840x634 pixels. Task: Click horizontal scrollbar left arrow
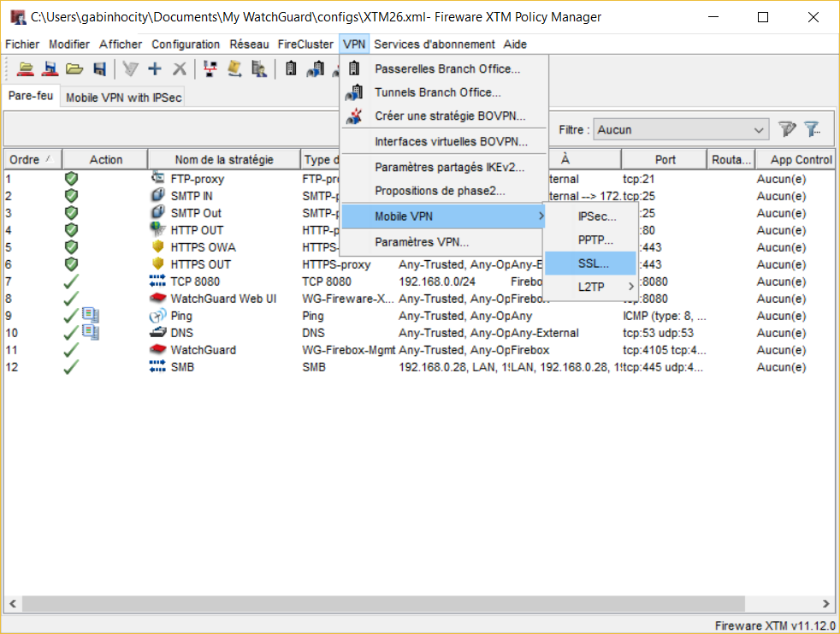coord(13,604)
